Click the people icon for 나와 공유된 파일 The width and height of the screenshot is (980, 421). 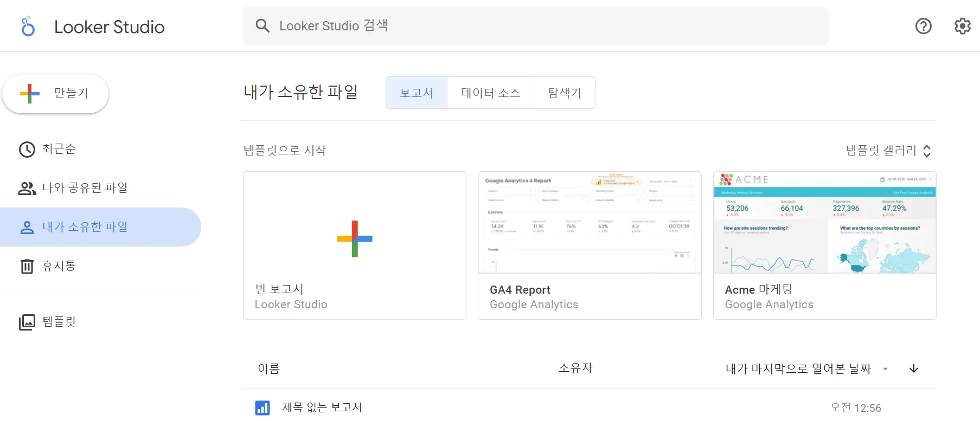tap(27, 188)
